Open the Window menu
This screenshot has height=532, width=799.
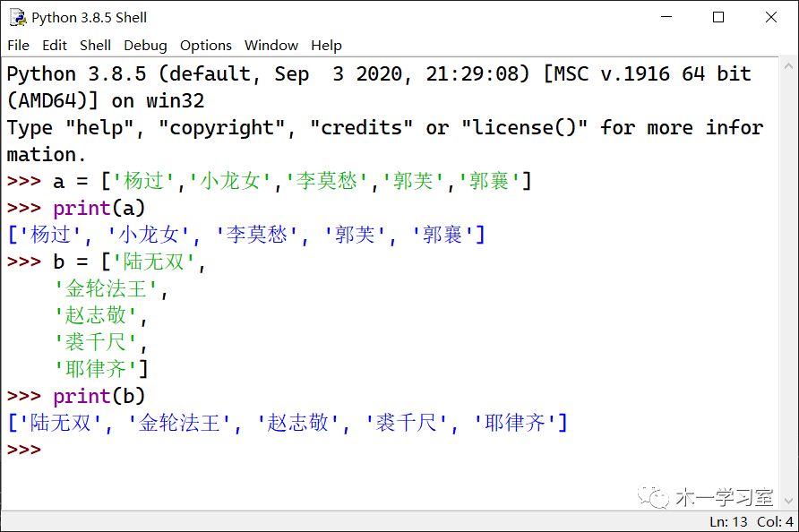coord(271,45)
